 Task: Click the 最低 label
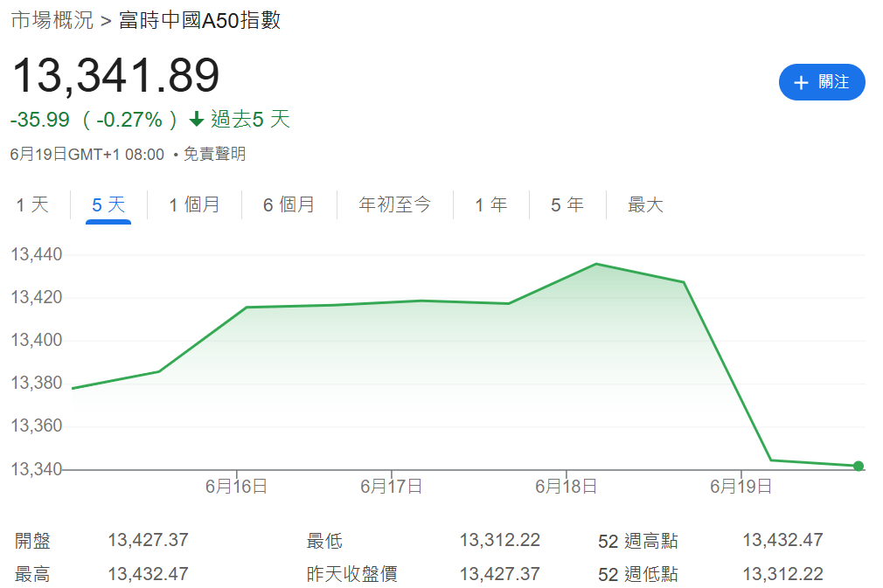click(324, 541)
